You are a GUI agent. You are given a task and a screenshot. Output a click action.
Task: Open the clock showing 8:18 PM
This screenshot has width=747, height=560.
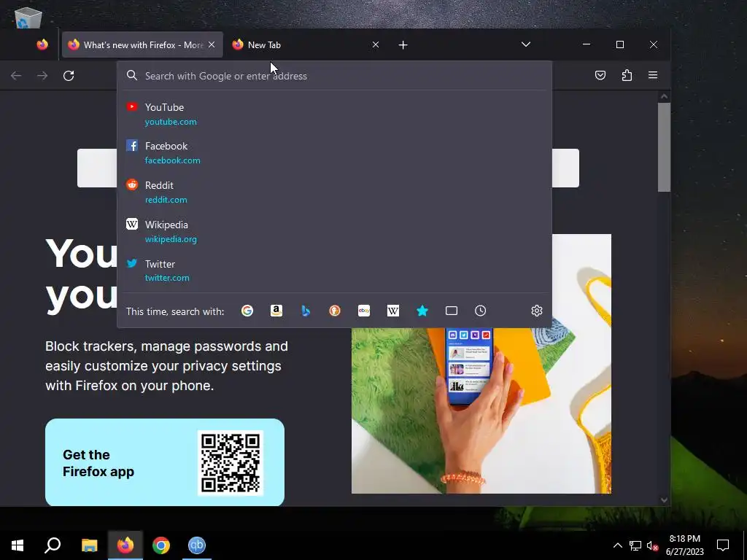pos(684,545)
